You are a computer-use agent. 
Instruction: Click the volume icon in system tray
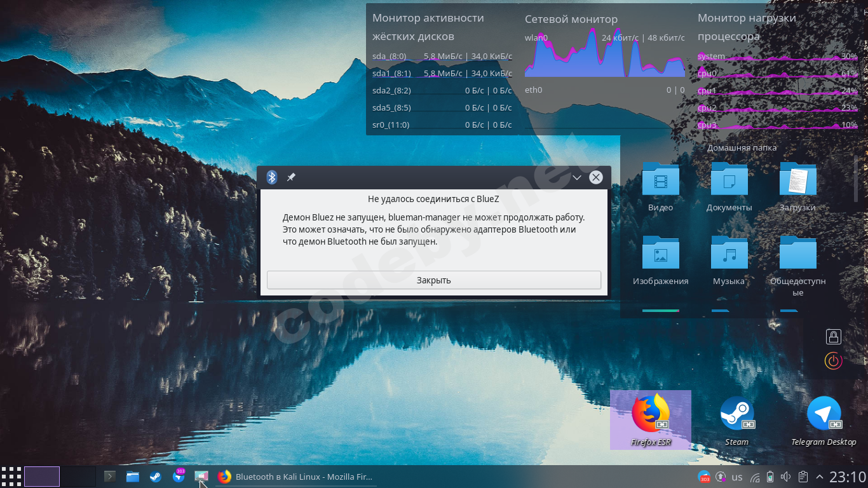pyautogui.click(x=785, y=477)
